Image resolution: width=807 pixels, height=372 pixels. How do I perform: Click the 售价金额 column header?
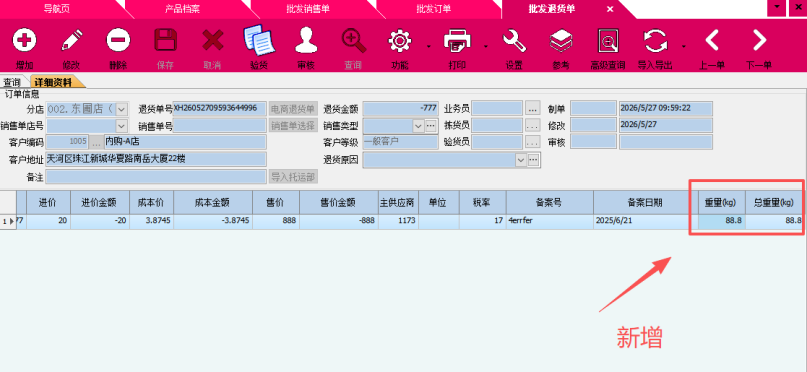tap(339, 203)
